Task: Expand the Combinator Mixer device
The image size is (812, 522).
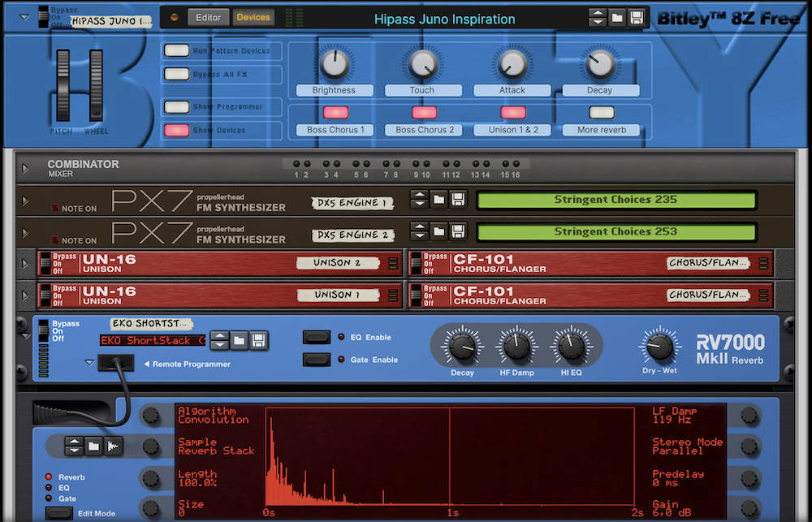Action: coord(24,168)
